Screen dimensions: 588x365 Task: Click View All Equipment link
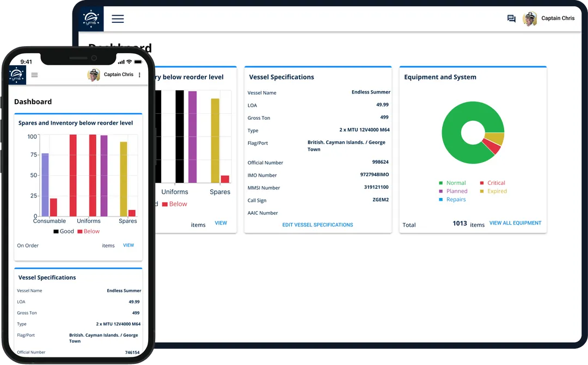tap(515, 223)
